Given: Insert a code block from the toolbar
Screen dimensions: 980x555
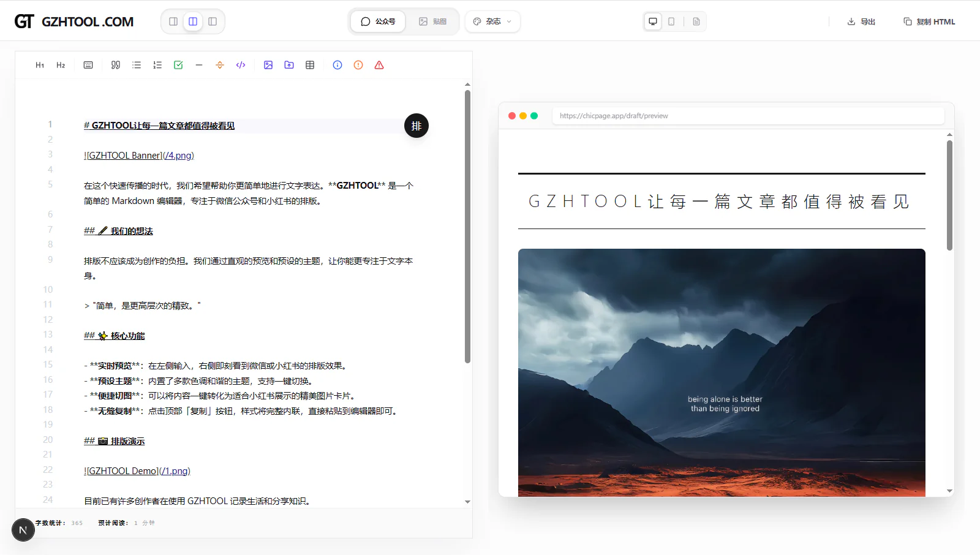Looking at the screenshot, I should [x=241, y=65].
